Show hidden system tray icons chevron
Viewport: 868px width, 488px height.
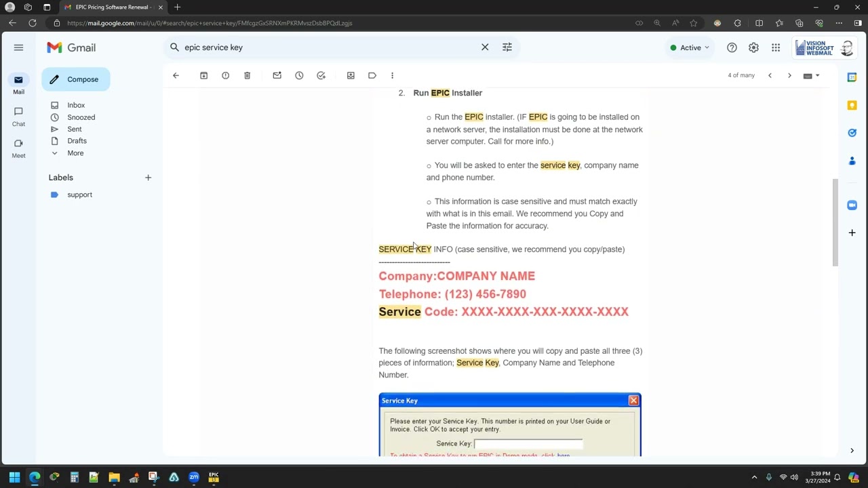(x=755, y=477)
